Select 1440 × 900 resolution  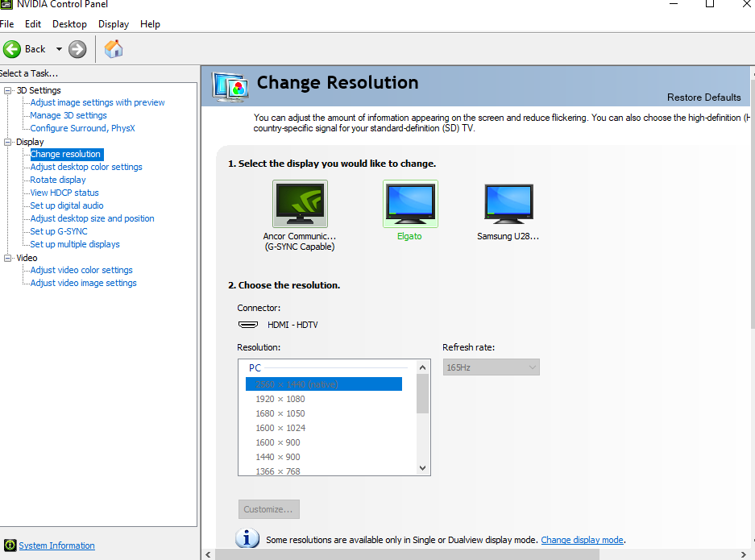tap(278, 457)
